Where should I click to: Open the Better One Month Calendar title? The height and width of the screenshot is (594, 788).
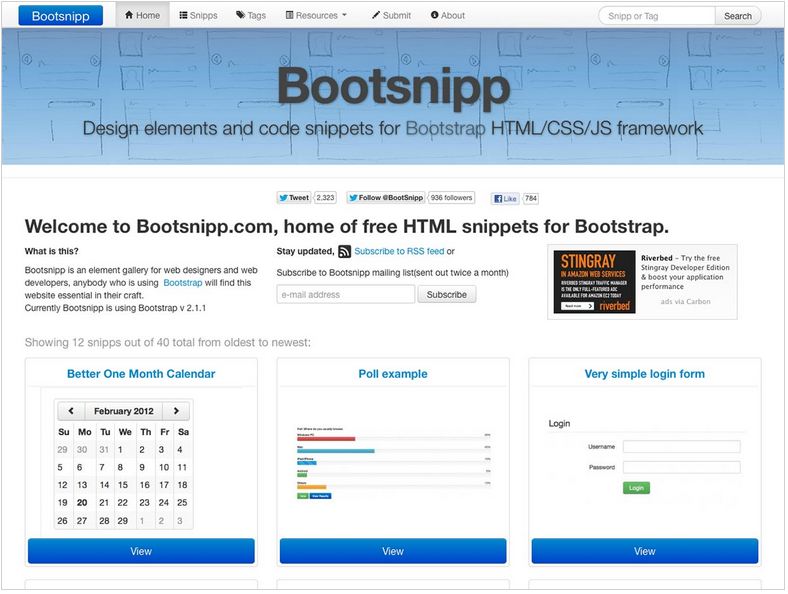point(141,374)
